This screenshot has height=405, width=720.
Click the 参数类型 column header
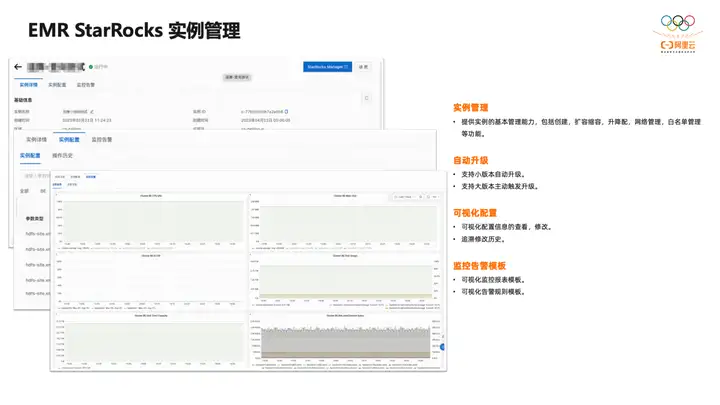point(34,219)
